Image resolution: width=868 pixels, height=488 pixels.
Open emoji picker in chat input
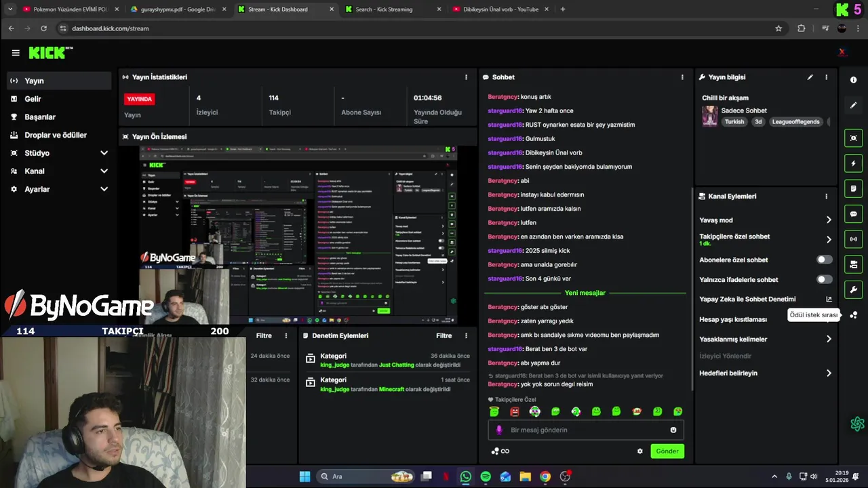point(673,430)
